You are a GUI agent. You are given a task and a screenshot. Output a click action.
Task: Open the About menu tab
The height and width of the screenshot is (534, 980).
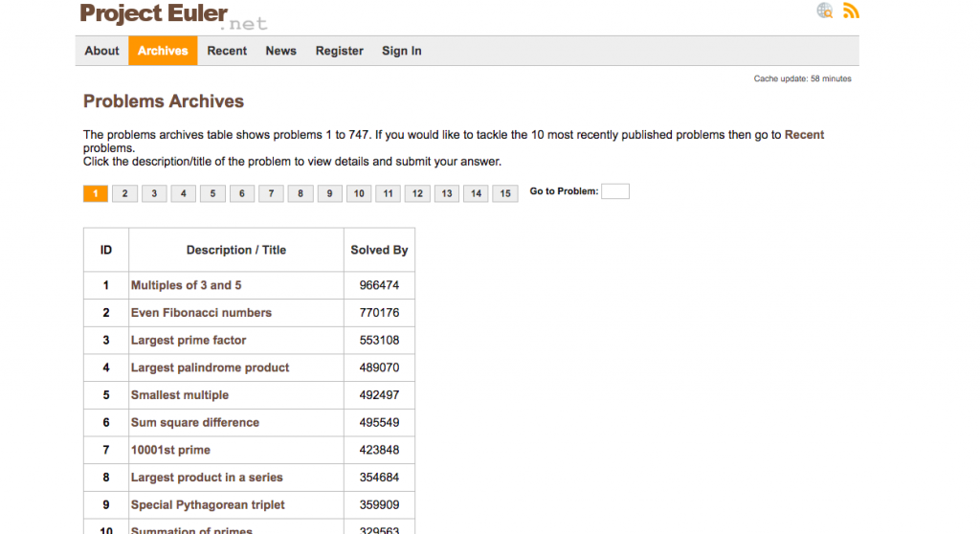(101, 51)
